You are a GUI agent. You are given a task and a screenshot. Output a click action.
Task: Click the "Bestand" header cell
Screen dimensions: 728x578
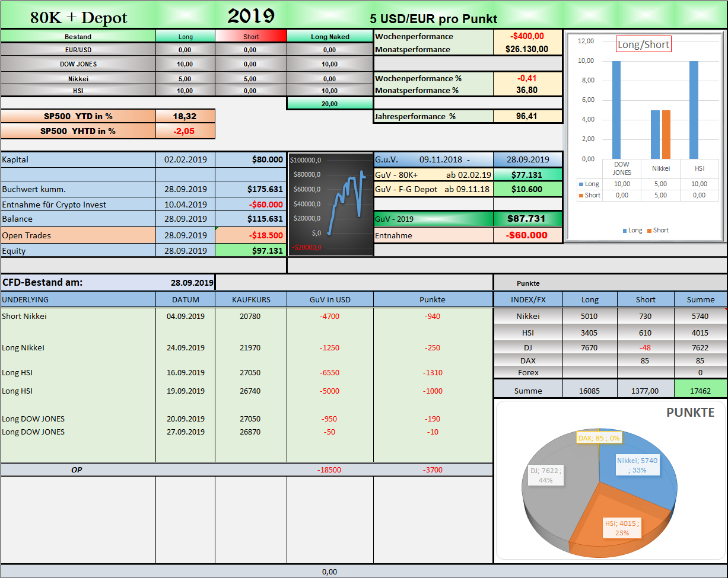pos(78,37)
